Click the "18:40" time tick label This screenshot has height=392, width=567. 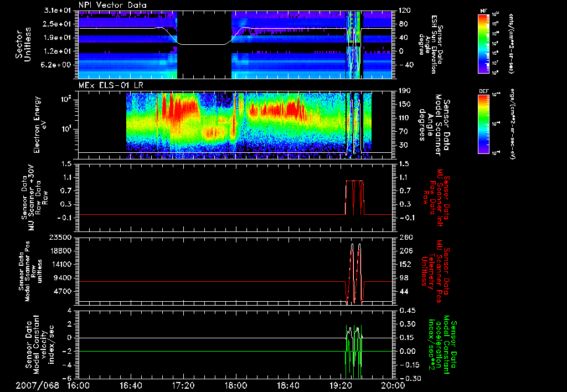[x=288, y=385]
